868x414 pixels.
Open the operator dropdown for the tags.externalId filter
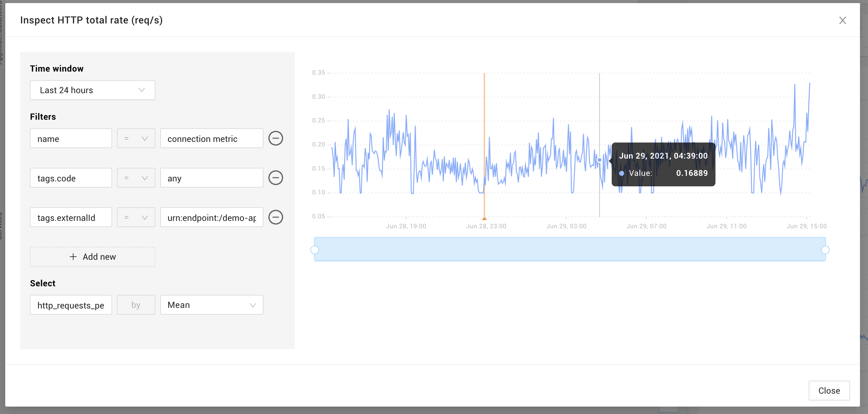coord(136,217)
